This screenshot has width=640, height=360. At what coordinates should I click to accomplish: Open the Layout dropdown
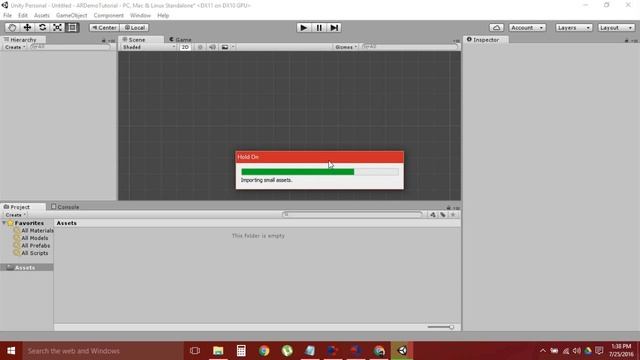pyautogui.click(x=616, y=27)
